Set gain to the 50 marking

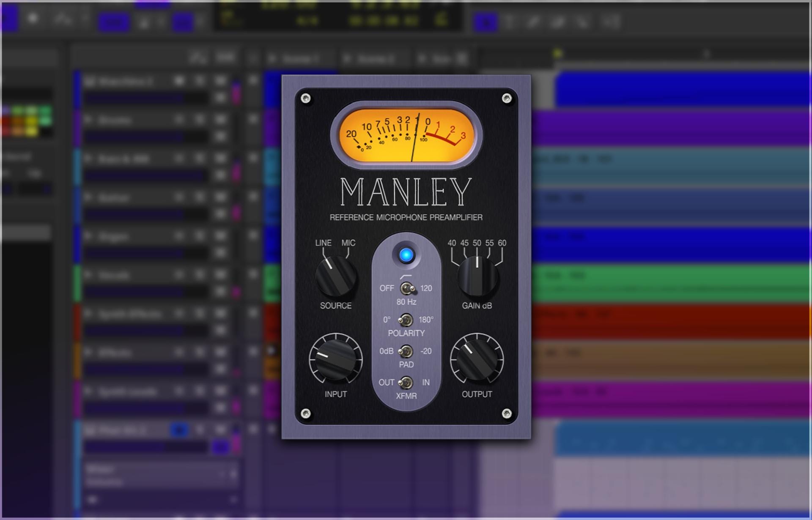tap(477, 243)
